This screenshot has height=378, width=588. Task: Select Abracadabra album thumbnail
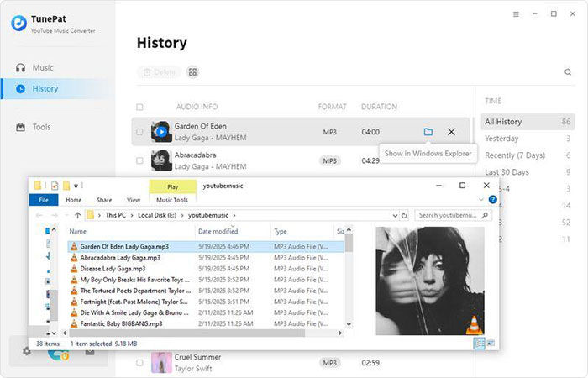click(x=161, y=160)
